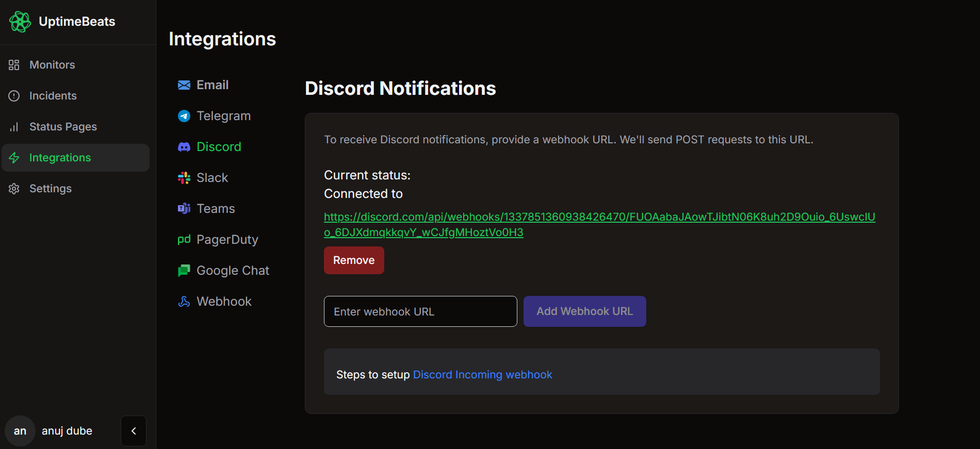
Task: Choose the Slack integration icon
Action: (184, 178)
